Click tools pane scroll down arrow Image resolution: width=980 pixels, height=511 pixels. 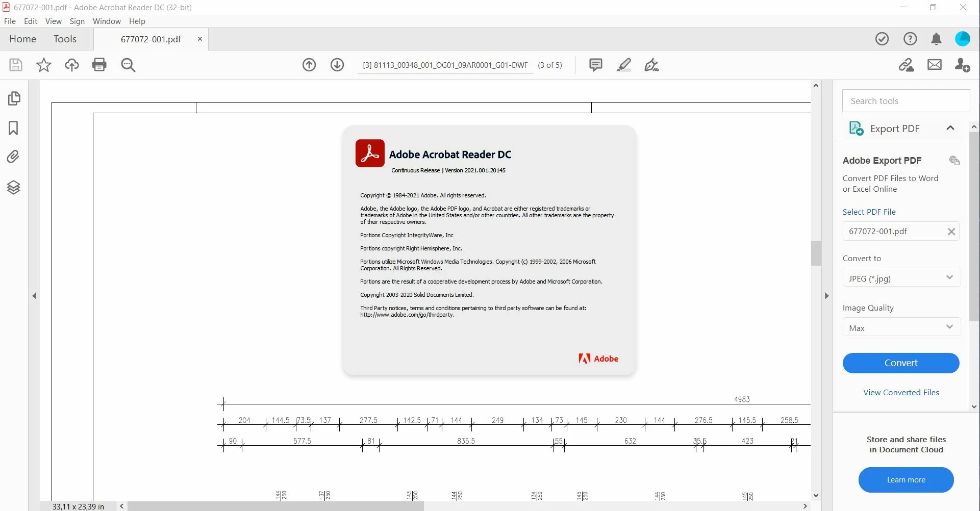(974, 406)
